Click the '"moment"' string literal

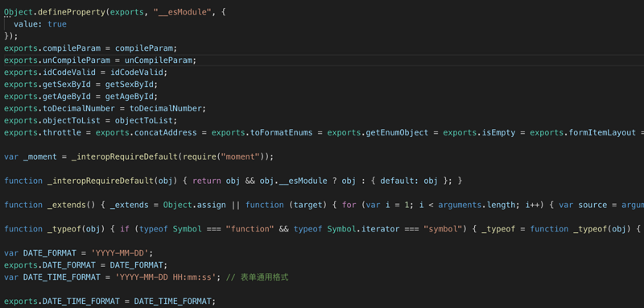pyautogui.click(x=240, y=157)
